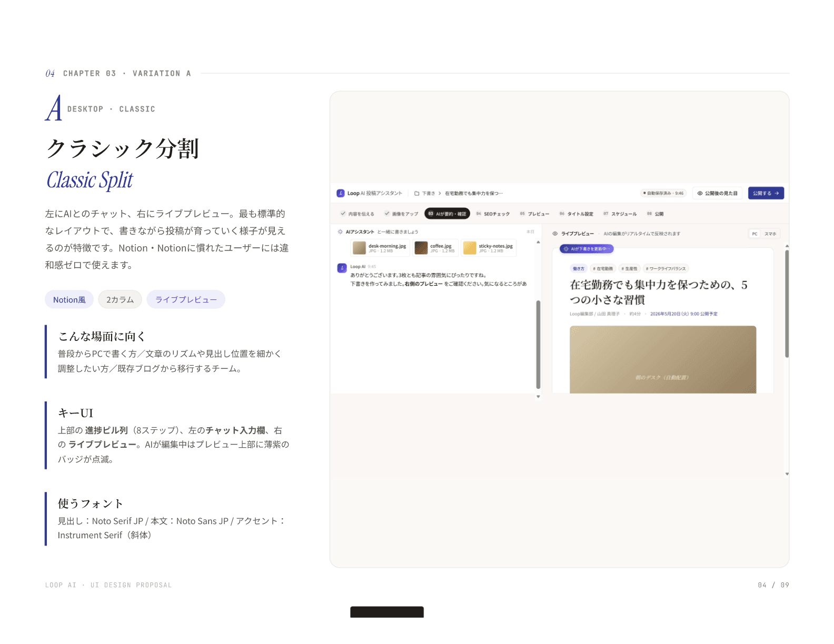Click the 自動保存済み status pill
This screenshot has height=644, width=834.
tap(663, 193)
